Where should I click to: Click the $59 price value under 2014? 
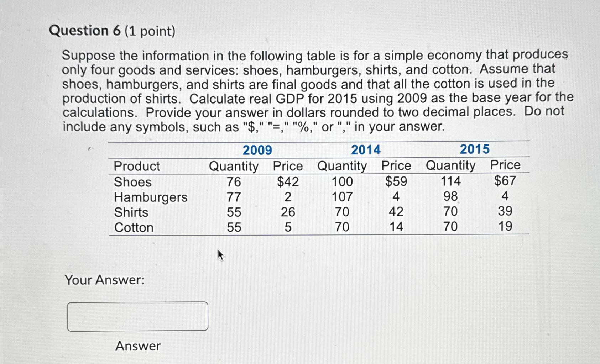395,181
